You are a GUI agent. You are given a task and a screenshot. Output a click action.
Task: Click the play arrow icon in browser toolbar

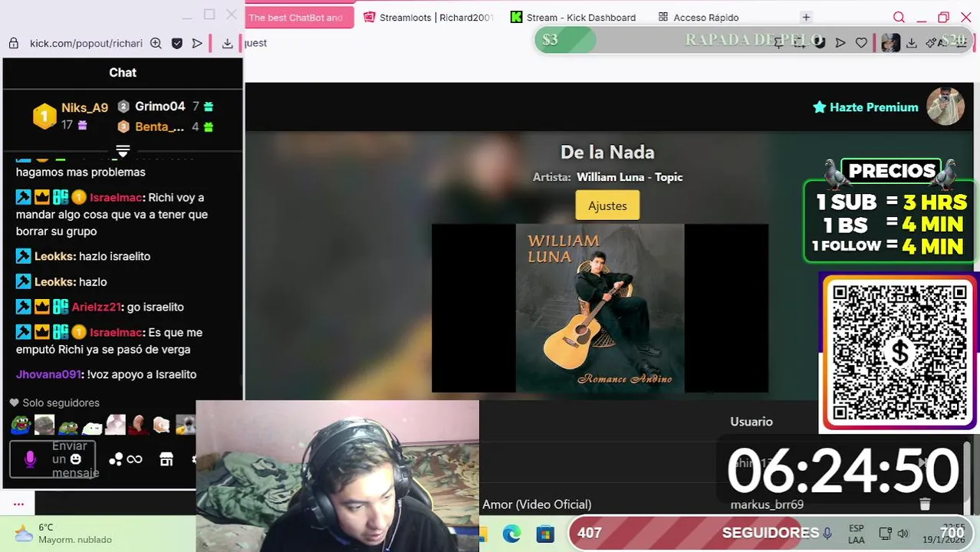coord(840,43)
